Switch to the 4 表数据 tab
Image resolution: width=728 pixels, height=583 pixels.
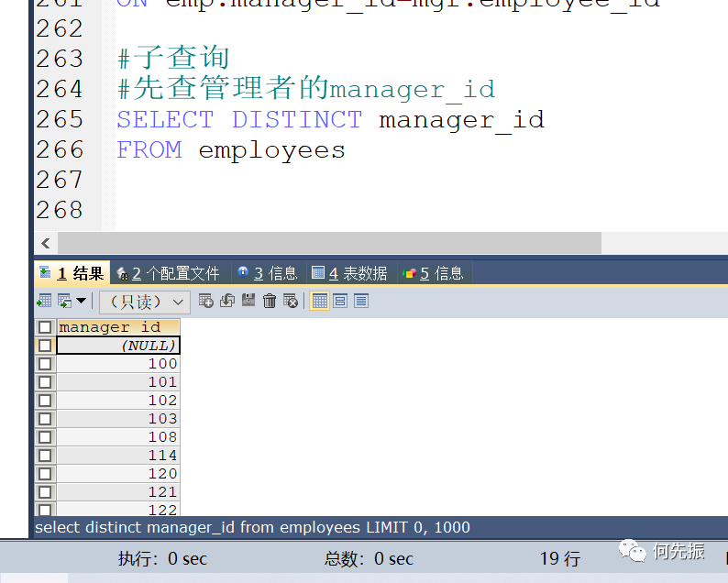pos(349,273)
